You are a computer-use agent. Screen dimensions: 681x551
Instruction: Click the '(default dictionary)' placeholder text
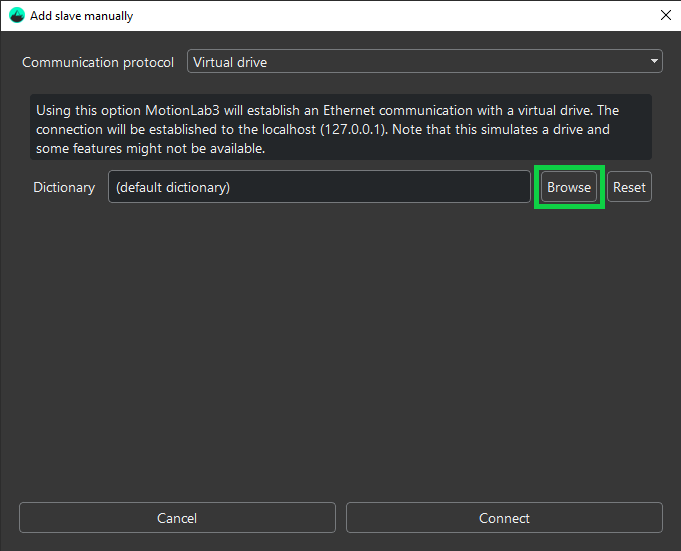(x=172, y=187)
